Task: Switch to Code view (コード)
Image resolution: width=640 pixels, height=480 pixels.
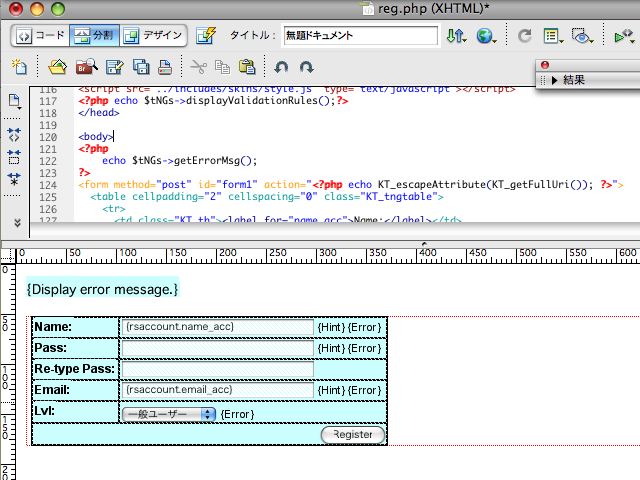Action: [41, 36]
